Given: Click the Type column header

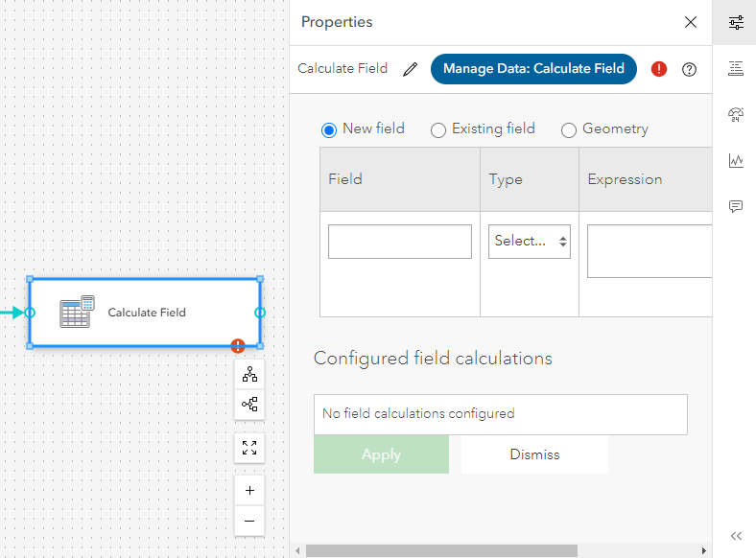Looking at the screenshot, I should coord(530,179).
